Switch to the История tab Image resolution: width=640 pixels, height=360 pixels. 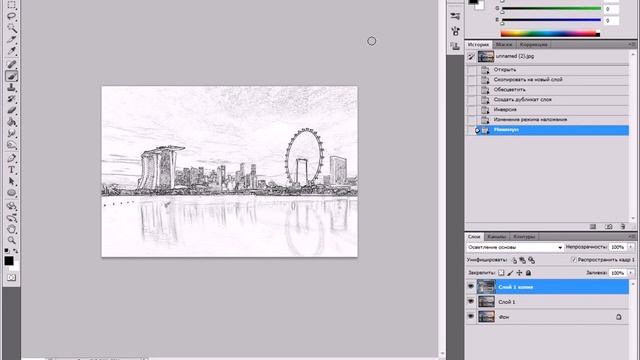click(x=478, y=44)
